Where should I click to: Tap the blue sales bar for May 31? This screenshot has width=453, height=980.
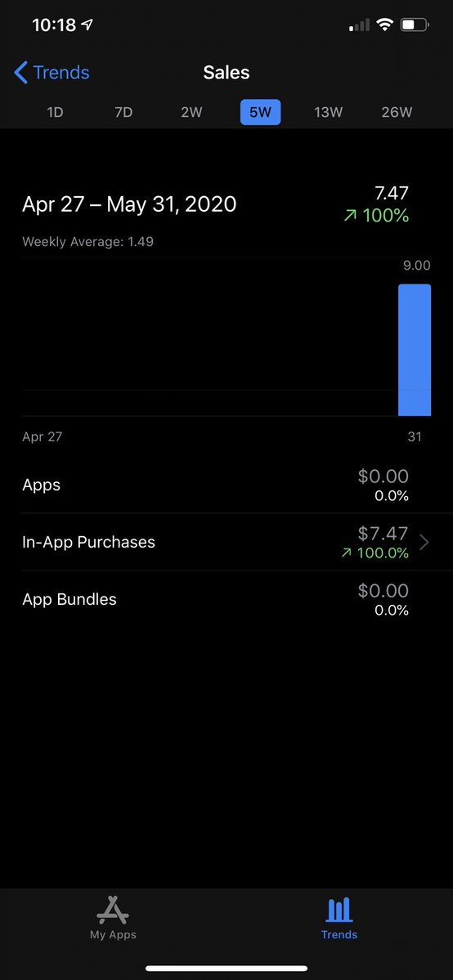click(x=415, y=350)
